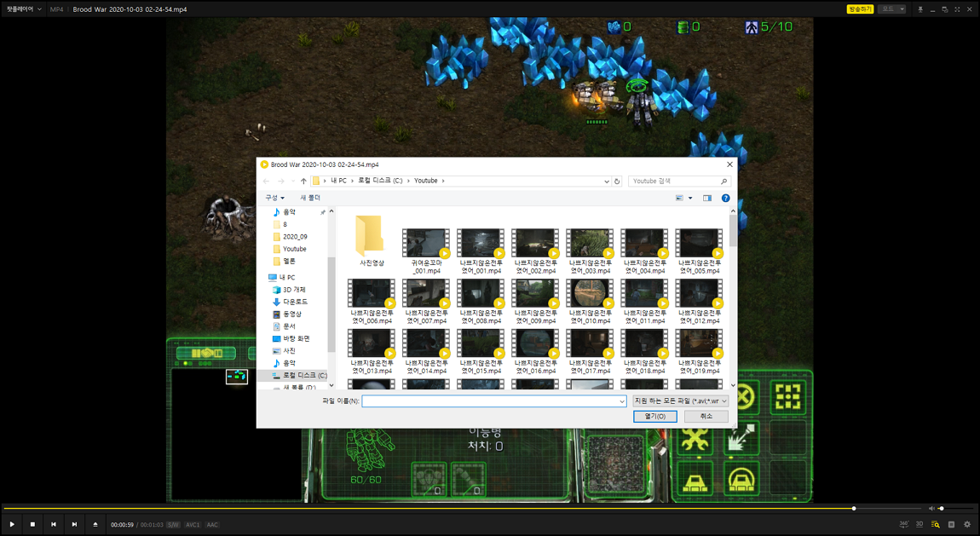Change view layout icon in dialog

click(x=679, y=198)
